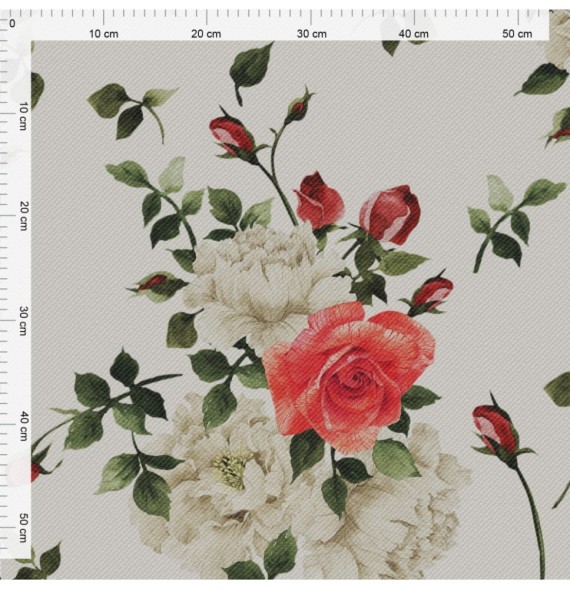Click the 40 cm label on left ruler
Screen dimensions: 570x589
23,426
